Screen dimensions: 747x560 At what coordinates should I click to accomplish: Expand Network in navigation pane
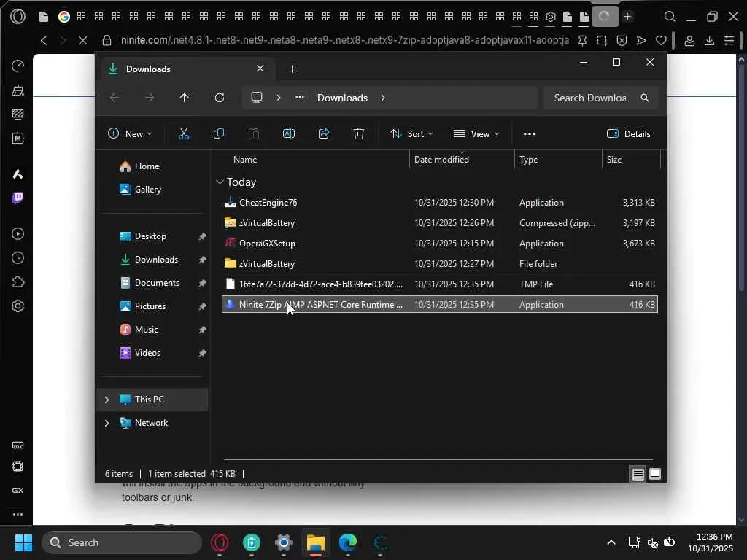click(x=107, y=423)
